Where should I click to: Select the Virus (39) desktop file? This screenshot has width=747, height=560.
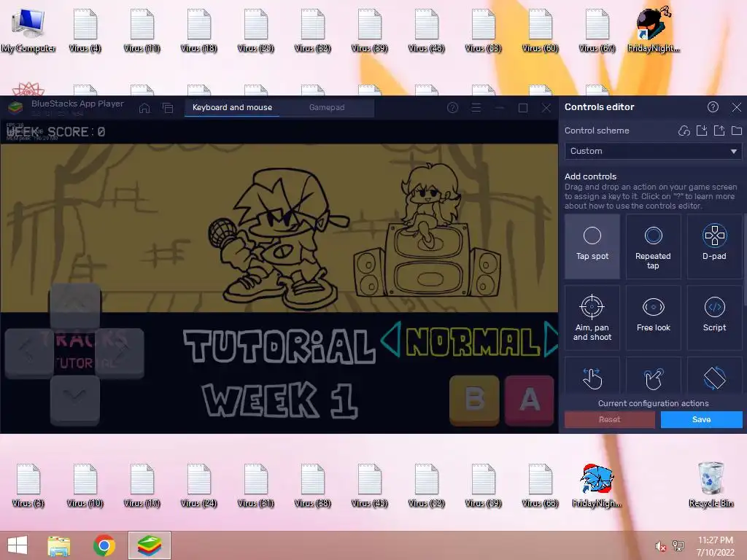[369, 31]
